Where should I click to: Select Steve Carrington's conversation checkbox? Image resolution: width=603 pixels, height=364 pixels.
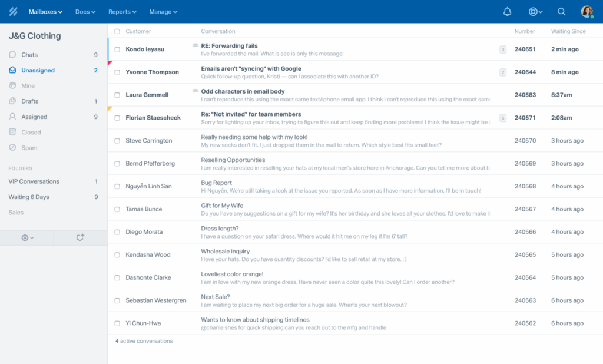pyautogui.click(x=117, y=141)
